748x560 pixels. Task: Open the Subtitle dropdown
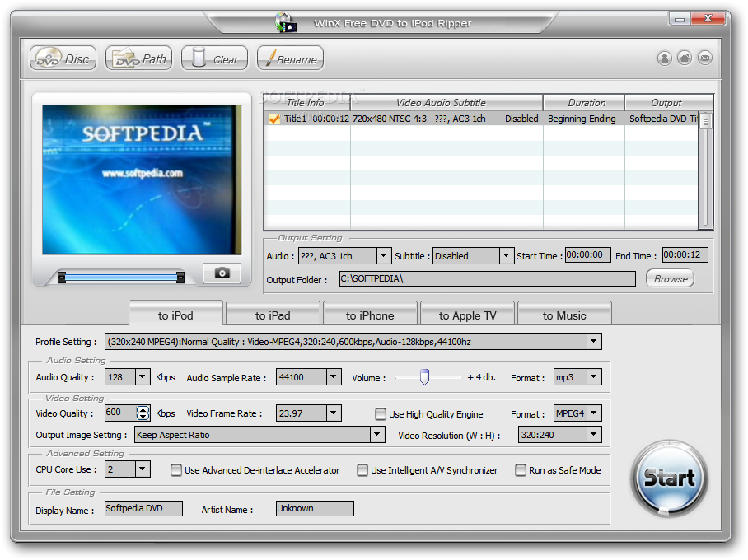(507, 255)
